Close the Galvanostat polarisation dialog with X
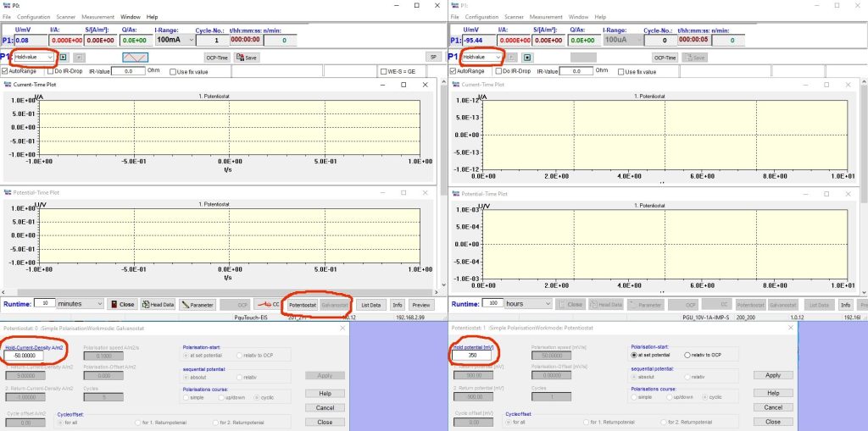868x431 pixels. click(x=342, y=328)
